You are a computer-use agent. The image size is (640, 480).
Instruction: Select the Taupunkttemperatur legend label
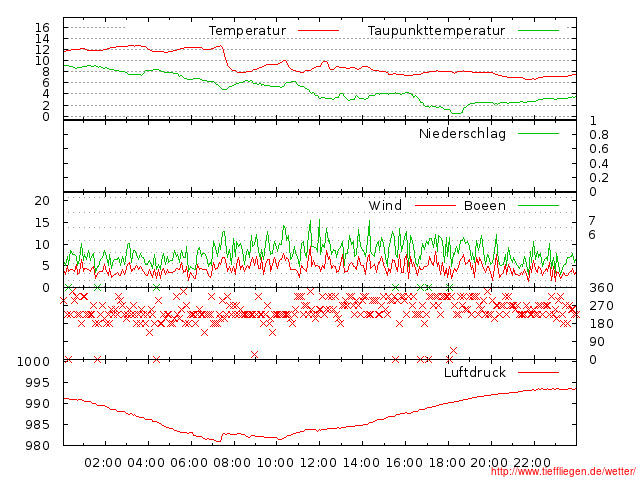[x=436, y=31]
